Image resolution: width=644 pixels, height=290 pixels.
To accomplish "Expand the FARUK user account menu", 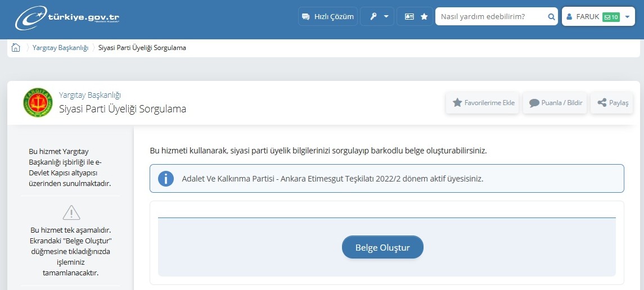I will click(x=598, y=16).
